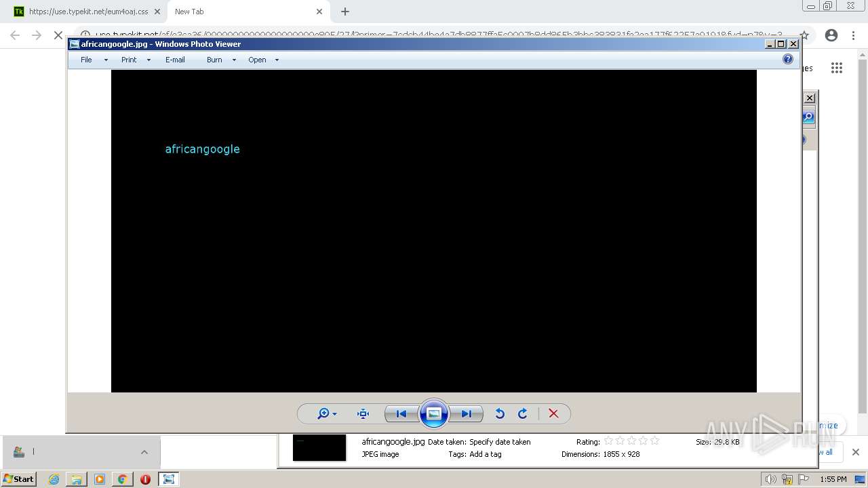This screenshot has width=868, height=488.
Task: Click the browser back arrow
Action: coord(15,35)
